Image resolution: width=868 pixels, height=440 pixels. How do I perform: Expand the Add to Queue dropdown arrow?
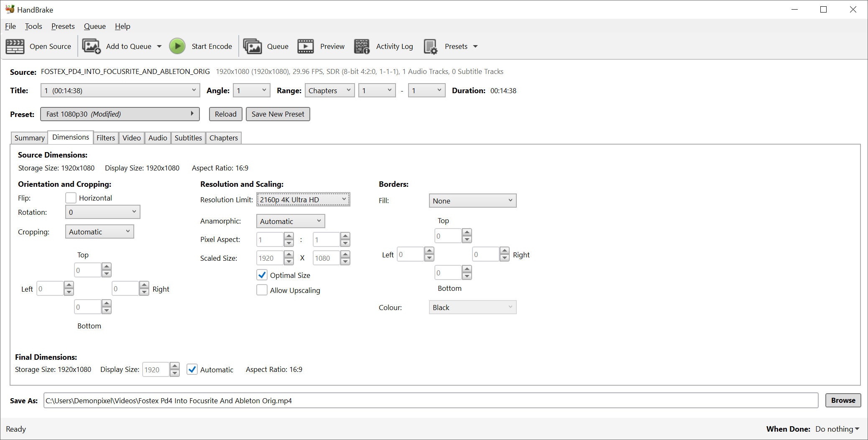(159, 46)
